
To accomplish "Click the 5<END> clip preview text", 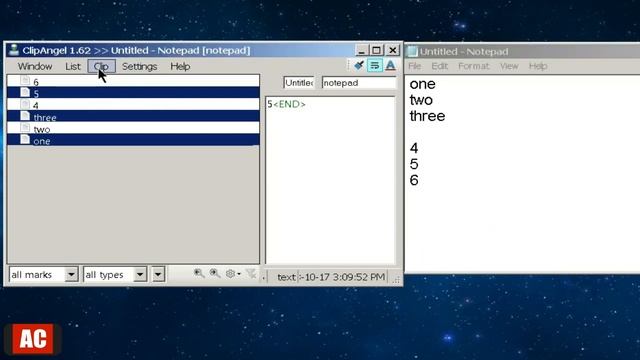I will 286,104.
